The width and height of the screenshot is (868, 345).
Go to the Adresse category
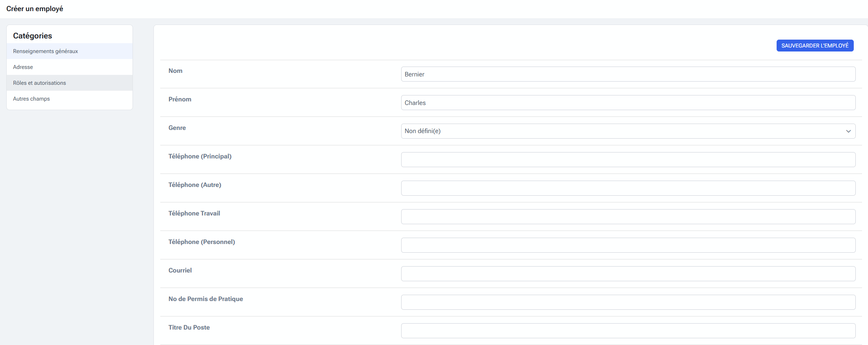pos(23,67)
